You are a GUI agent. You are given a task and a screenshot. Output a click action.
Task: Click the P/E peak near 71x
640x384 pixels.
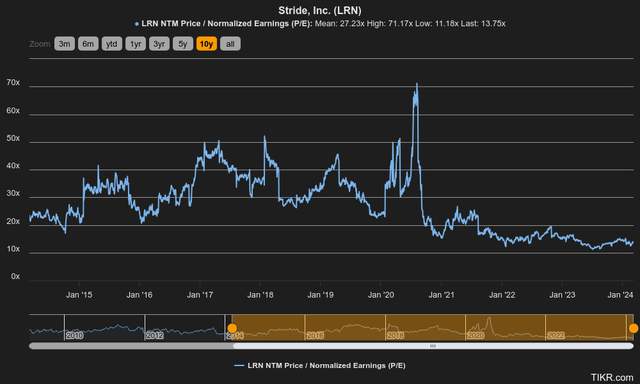417,84
